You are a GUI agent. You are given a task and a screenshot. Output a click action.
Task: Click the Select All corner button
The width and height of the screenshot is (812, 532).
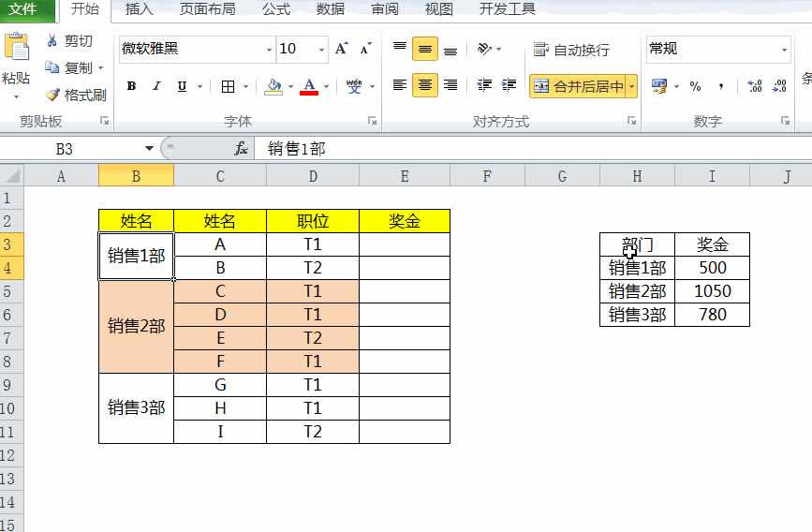[x=12, y=176]
